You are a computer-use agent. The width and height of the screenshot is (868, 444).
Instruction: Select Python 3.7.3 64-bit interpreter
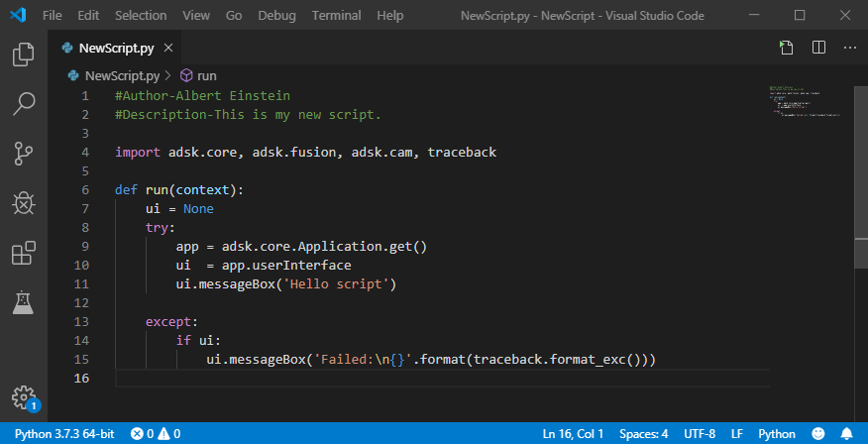[x=64, y=434]
